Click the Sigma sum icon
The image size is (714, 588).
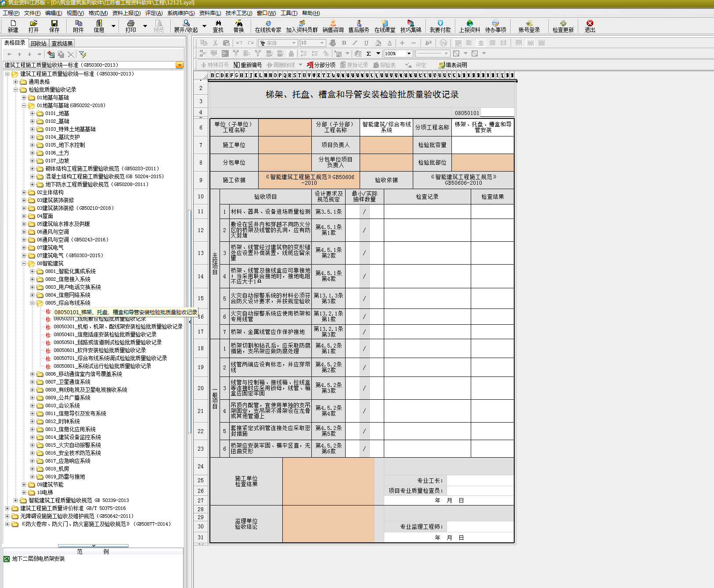pyautogui.click(x=368, y=54)
